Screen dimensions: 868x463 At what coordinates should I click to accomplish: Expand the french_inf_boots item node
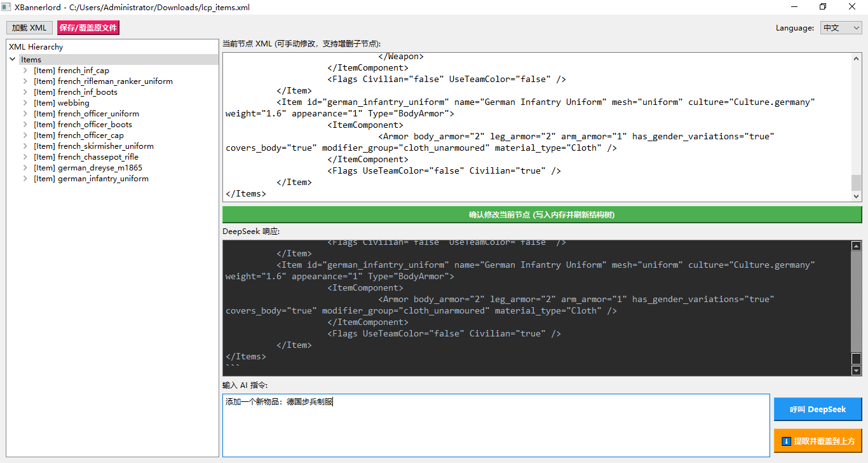coord(25,92)
